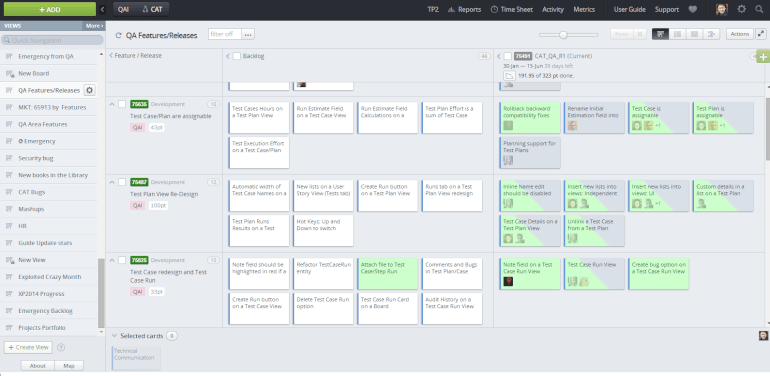Click green plus button at board's right edge
Image resolution: width=770 pixels, height=376 pixels.
(x=763, y=57)
